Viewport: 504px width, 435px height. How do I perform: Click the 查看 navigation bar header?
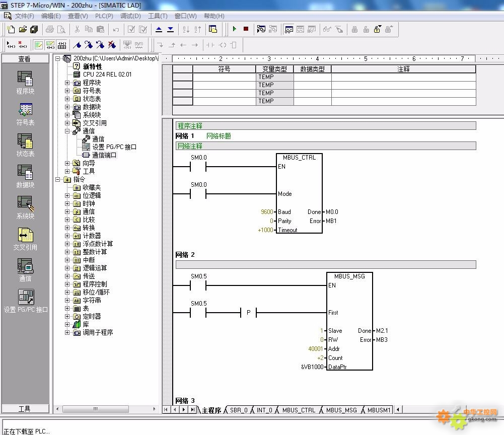coord(25,58)
